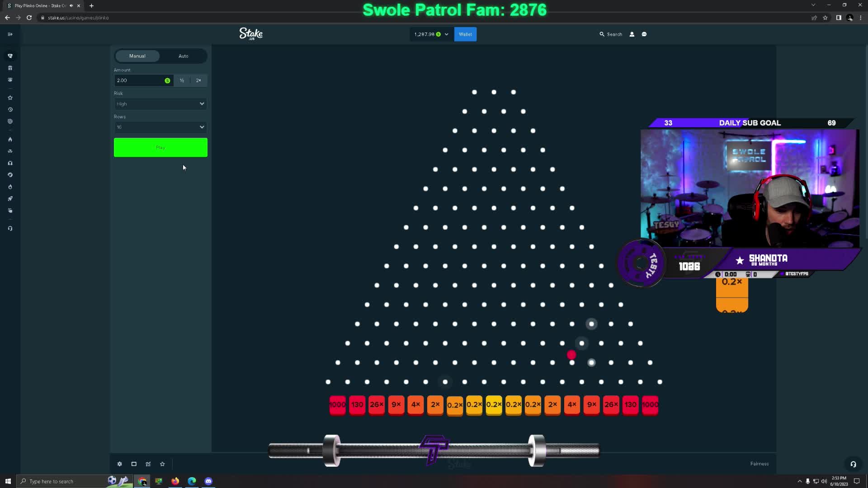Open live support headset icon

[853, 464]
